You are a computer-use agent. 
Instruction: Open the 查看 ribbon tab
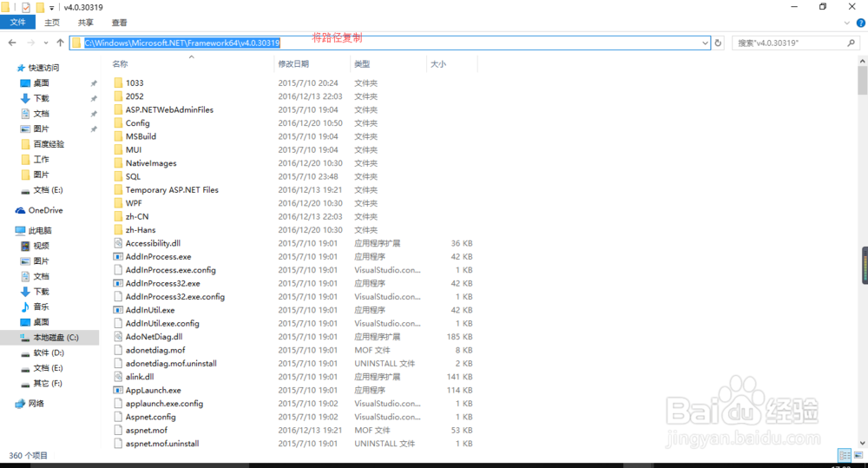pos(119,23)
